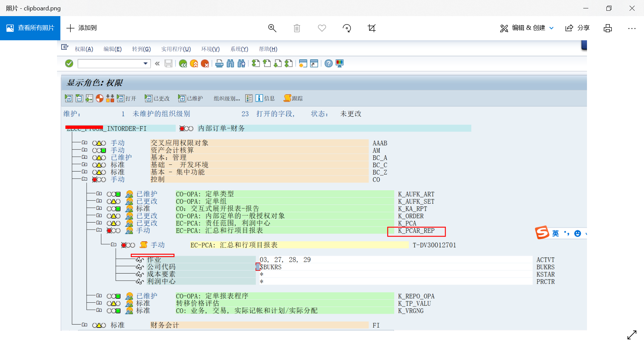Click the red-white lifebuoy icon in role toolbar

click(x=100, y=98)
